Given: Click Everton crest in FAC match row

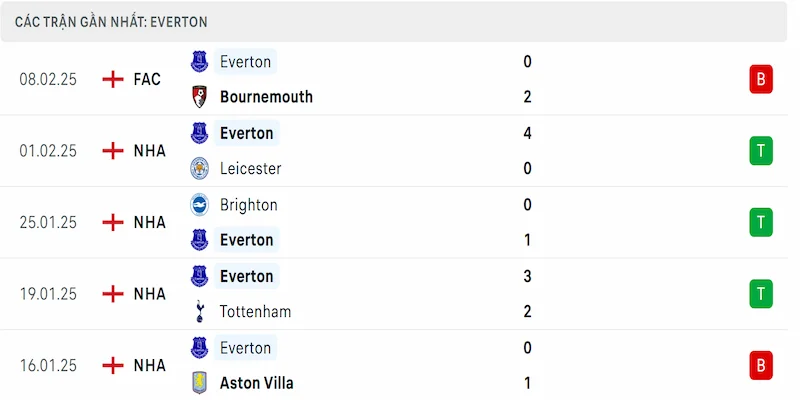Looking at the screenshot, I should point(199,62).
